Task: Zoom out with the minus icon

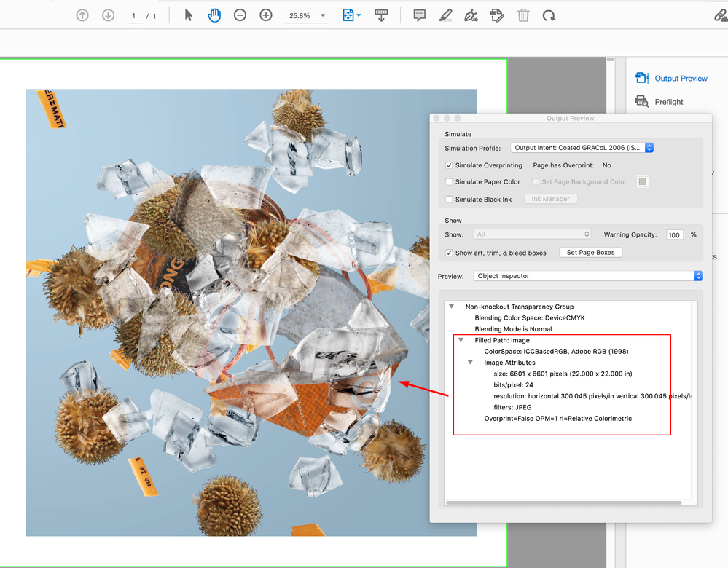Action: tap(240, 15)
